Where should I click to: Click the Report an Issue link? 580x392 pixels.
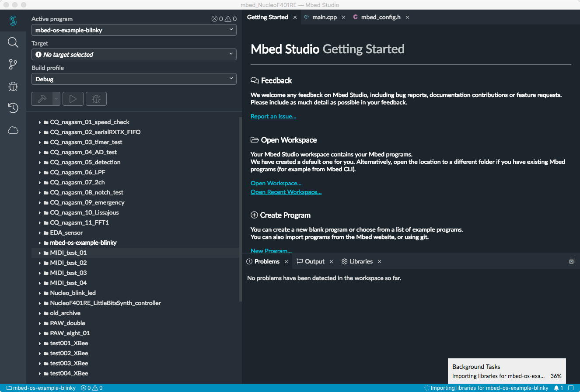click(x=273, y=116)
